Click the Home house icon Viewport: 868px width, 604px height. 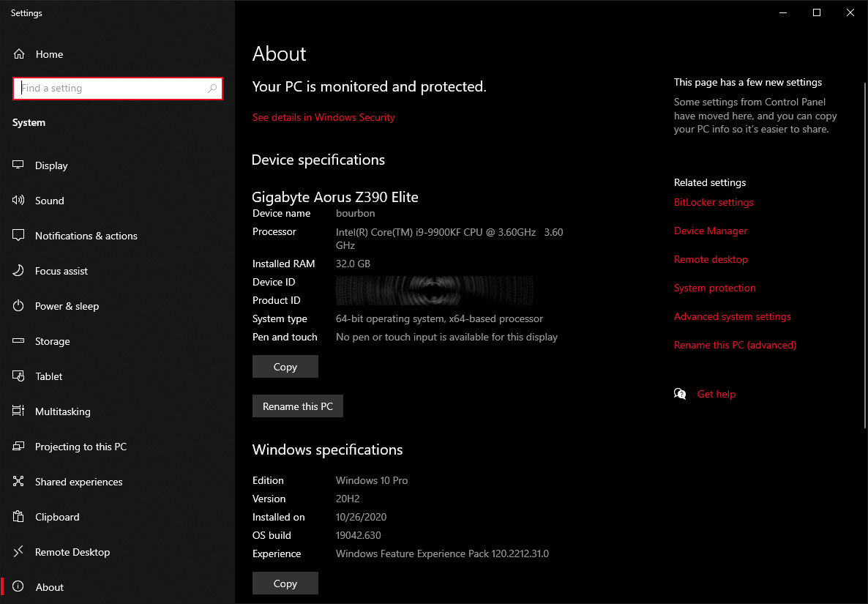[19, 54]
